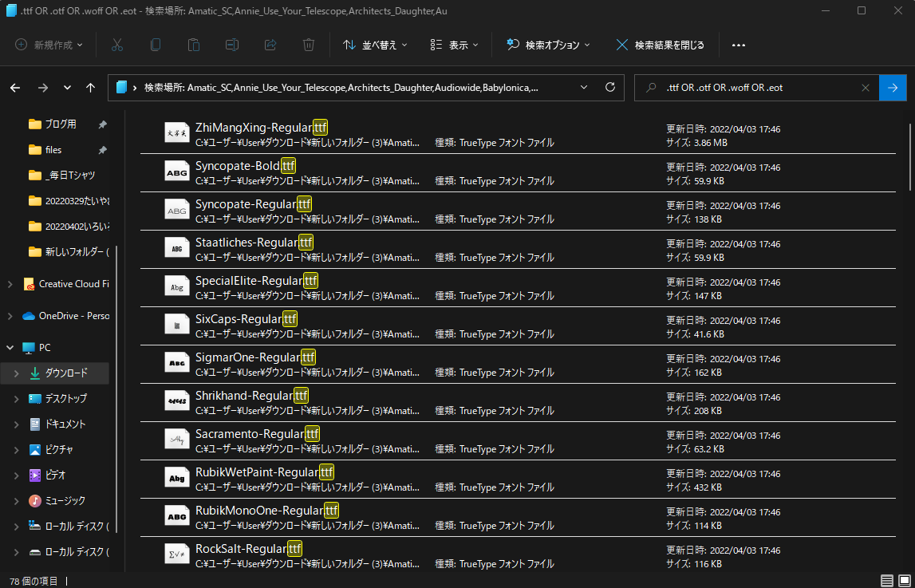The height and width of the screenshot is (588, 915).
Task: Click the rename icon in toolbar
Action: coord(232,45)
